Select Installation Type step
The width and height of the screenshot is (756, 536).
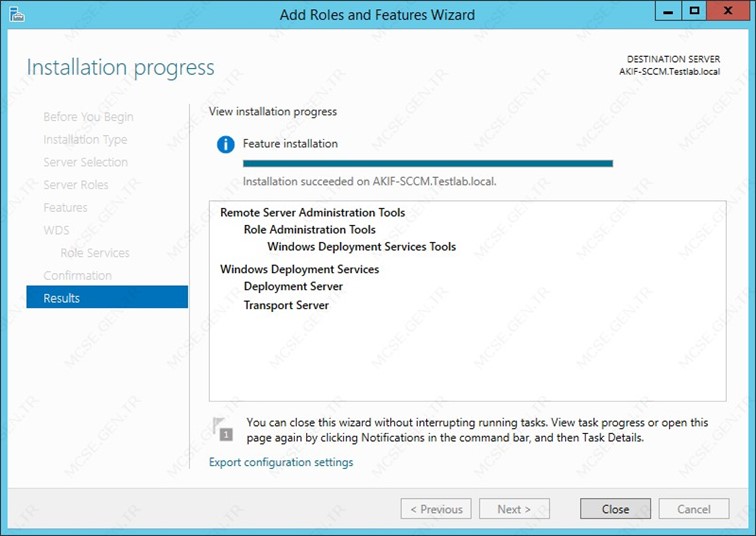point(85,140)
